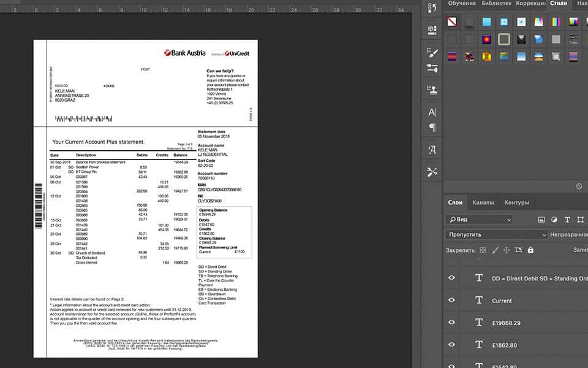This screenshot has width=588, height=368.
Task: Select the Стили tab
Action: click(x=559, y=4)
